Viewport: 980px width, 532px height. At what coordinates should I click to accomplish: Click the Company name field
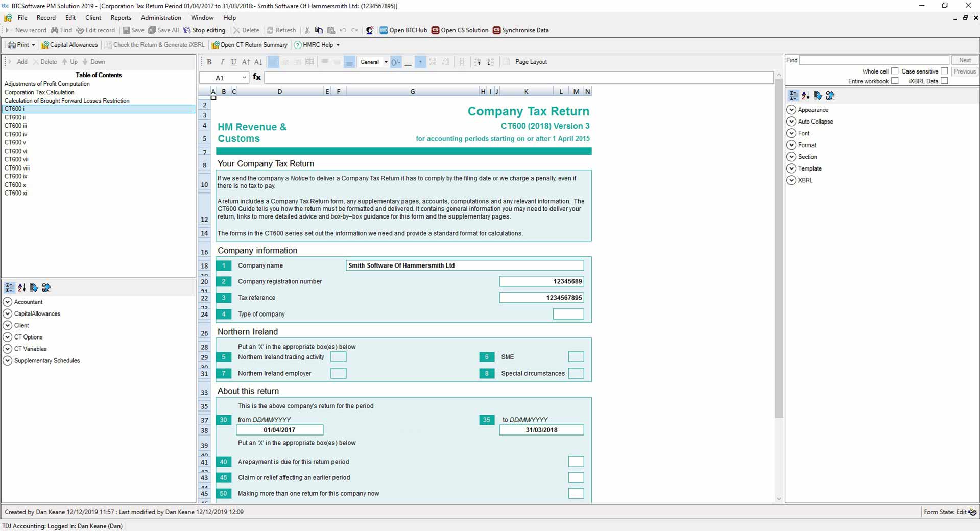pyautogui.click(x=465, y=265)
